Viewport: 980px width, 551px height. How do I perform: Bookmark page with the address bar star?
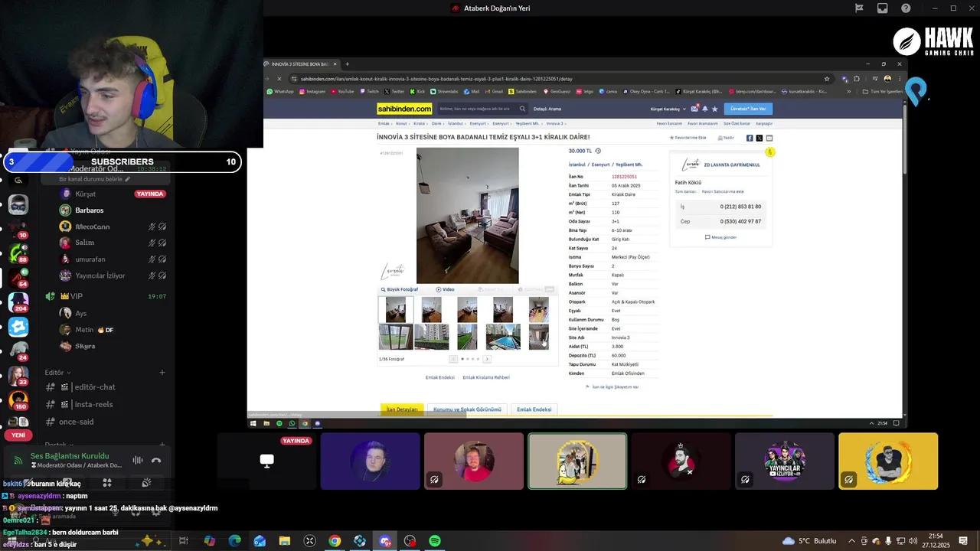pos(827,79)
